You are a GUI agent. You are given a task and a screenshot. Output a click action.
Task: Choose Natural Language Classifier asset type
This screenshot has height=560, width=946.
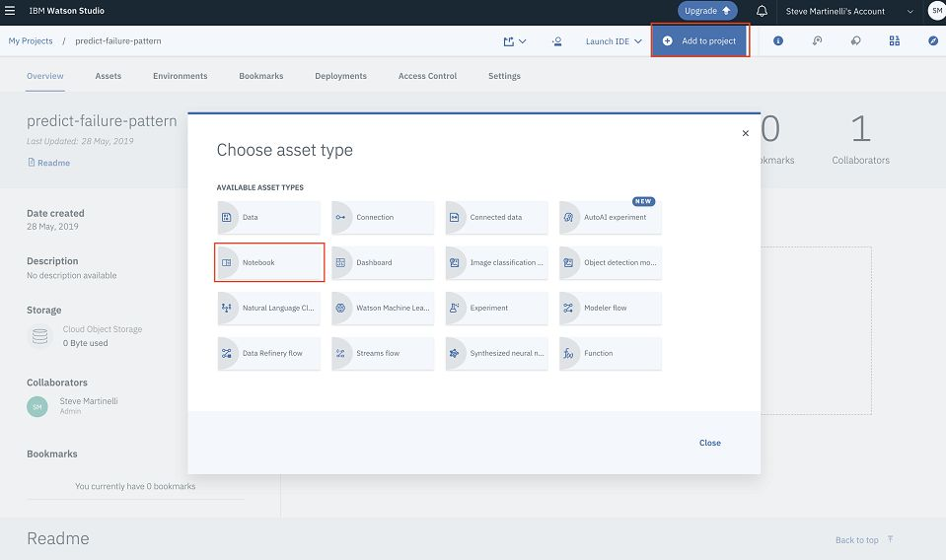269,308
